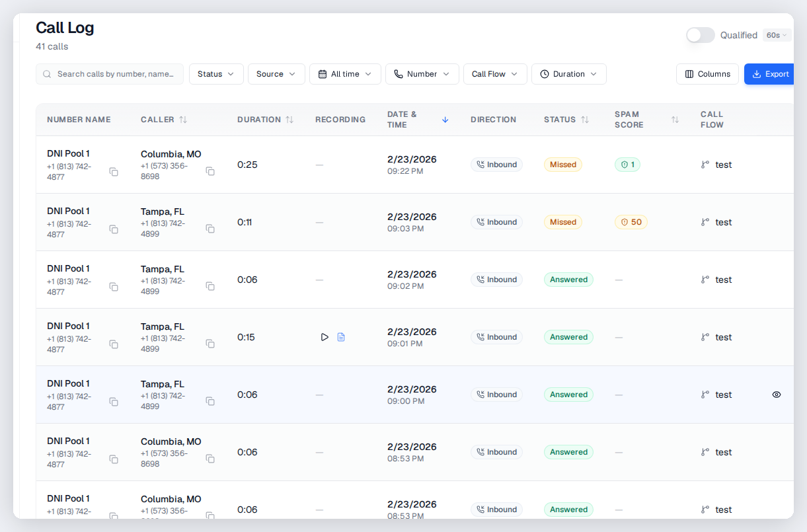This screenshot has width=807, height=532.
Task: Copy the DNI Pool 1 number in the first row
Action: click(114, 171)
